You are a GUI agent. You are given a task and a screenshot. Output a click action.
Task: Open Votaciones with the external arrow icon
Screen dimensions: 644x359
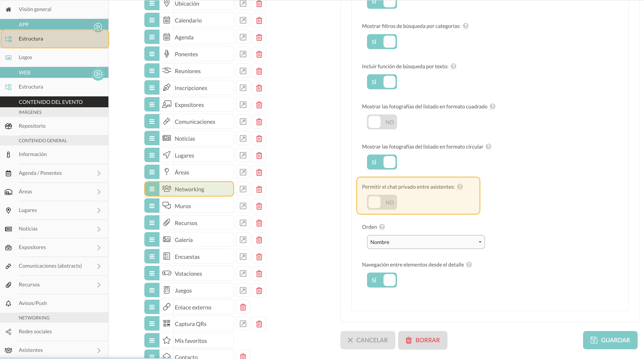point(243,273)
